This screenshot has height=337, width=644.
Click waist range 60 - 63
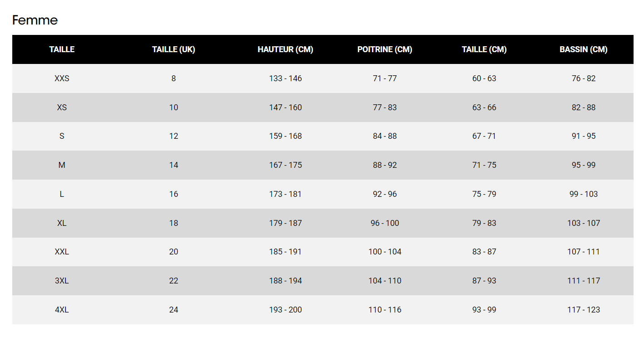(484, 78)
